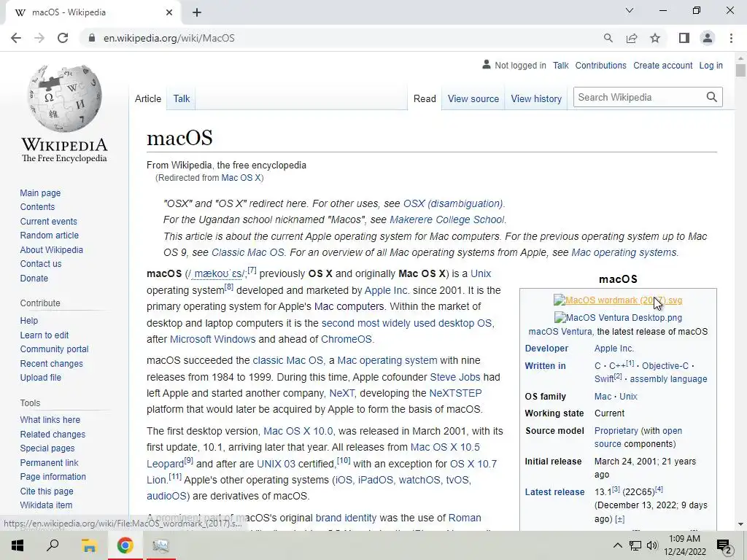Show hidden tray icons chevron

pyautogui.click(x=617, y=545)
